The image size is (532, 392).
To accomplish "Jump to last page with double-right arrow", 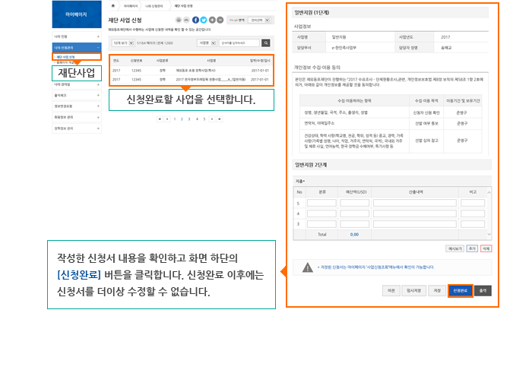I will 220,119.
